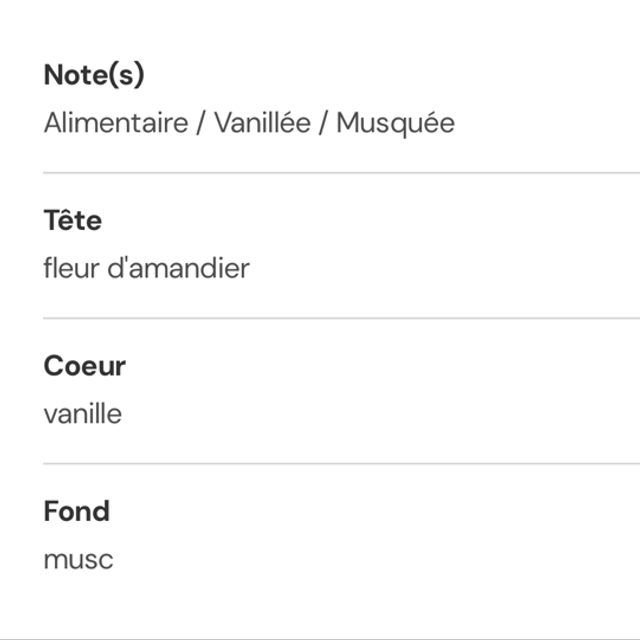Click the Tête heading
Screen dimensions: 640x640
pos(73,220)
